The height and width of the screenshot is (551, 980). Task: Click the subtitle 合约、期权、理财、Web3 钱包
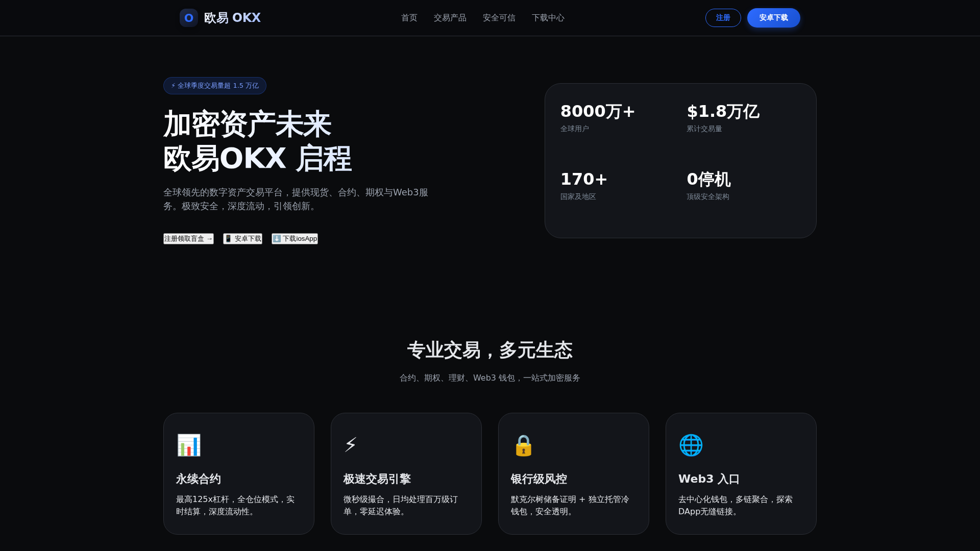(490, 378)
